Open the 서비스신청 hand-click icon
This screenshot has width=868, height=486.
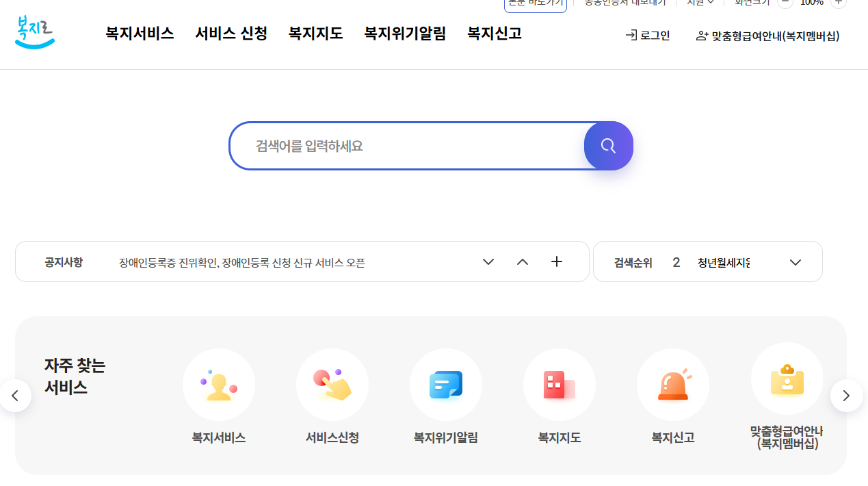click(332, 384)
